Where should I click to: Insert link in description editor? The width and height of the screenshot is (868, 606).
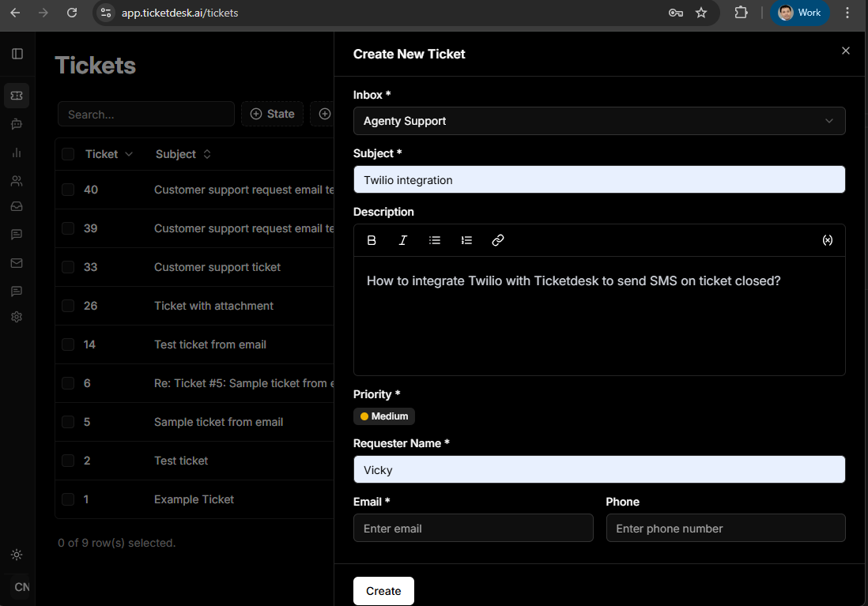[498, 240]
